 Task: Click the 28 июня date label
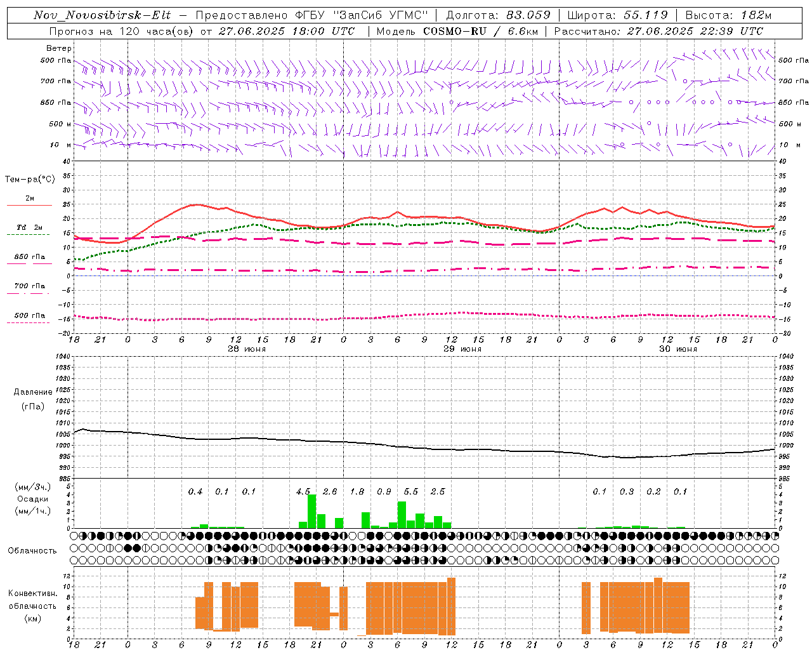point(246,349)
